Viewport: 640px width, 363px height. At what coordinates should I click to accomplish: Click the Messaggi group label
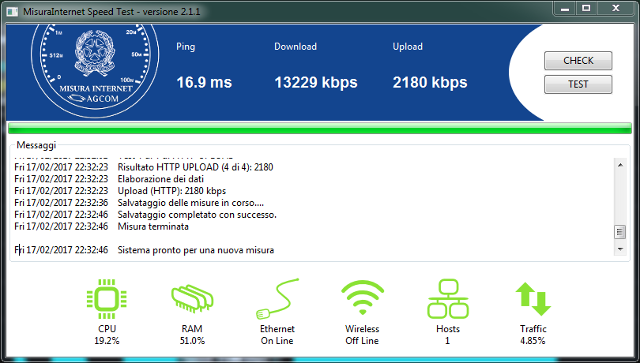coord(36,145)
